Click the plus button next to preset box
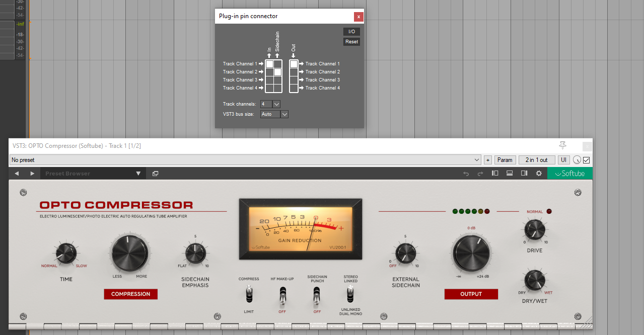 click(487, 160)
